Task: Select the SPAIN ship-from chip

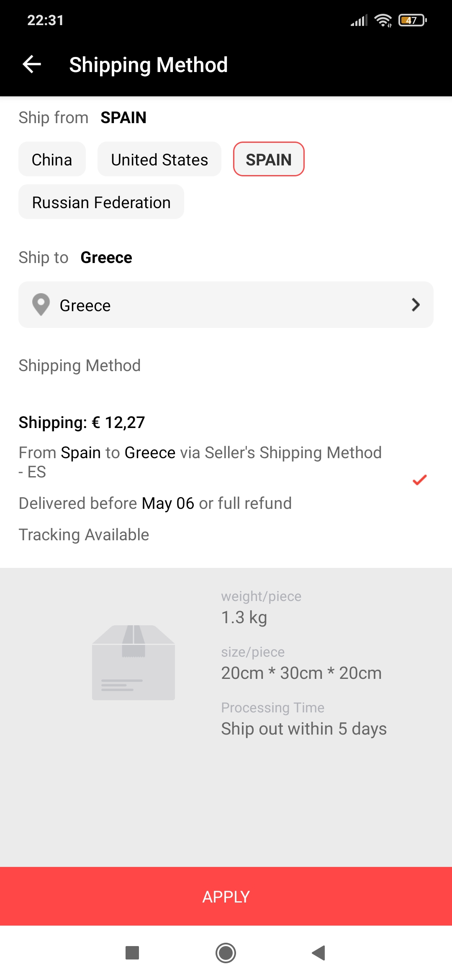Action: tap(269, 160)
